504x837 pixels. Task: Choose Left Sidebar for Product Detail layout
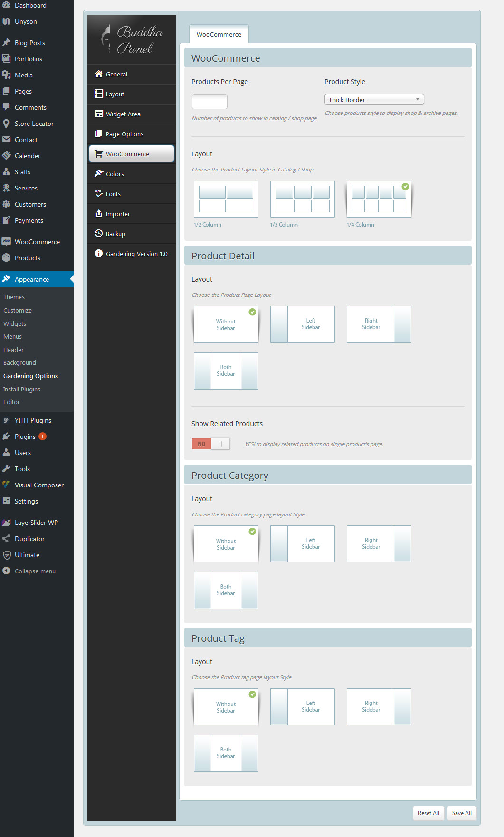pos(303,324)
